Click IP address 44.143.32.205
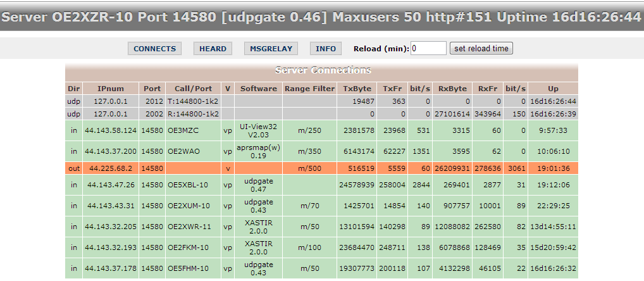This screenshot has height=281, width=644. 111,227
